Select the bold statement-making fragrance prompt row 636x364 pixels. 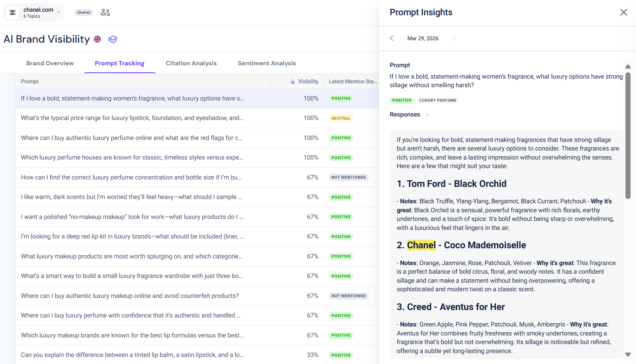click(x=197, y=99)
